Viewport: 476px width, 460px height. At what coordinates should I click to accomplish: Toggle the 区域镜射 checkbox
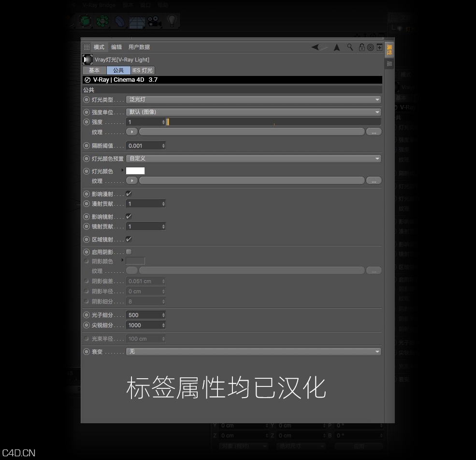129,239
